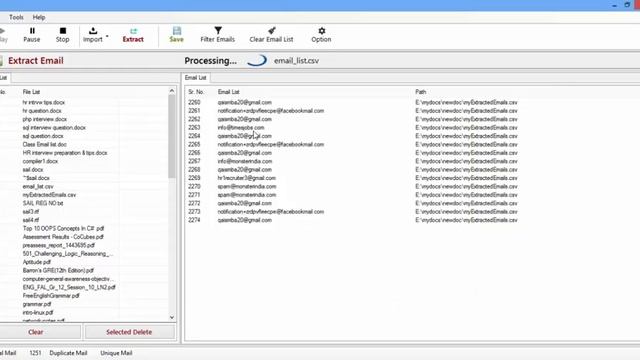The width and height of the screenshot is (640, 360).
Task: Select file 'compiler1.docx'
Action: coord(40,161)
